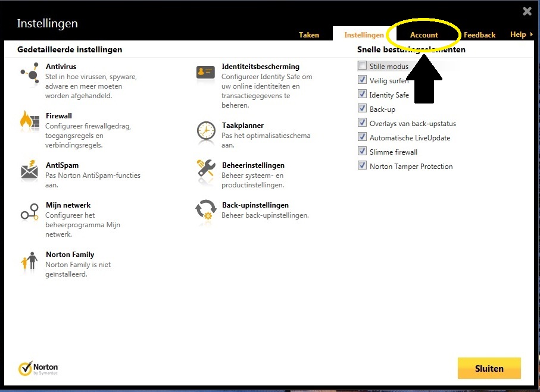Open Identiteitsbescherming card icon
Image resolution: width=540 pixels, height=392 pixels.
205,72
